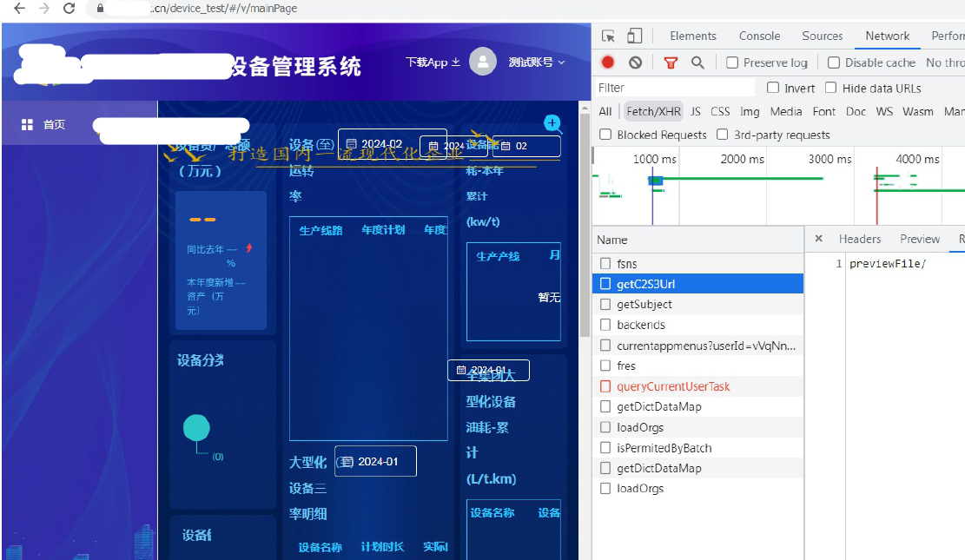Click the blue zoom-plus icon on dashboard
Image resolution: width=965 pixels, height=560 pixels.
(552, 123)
